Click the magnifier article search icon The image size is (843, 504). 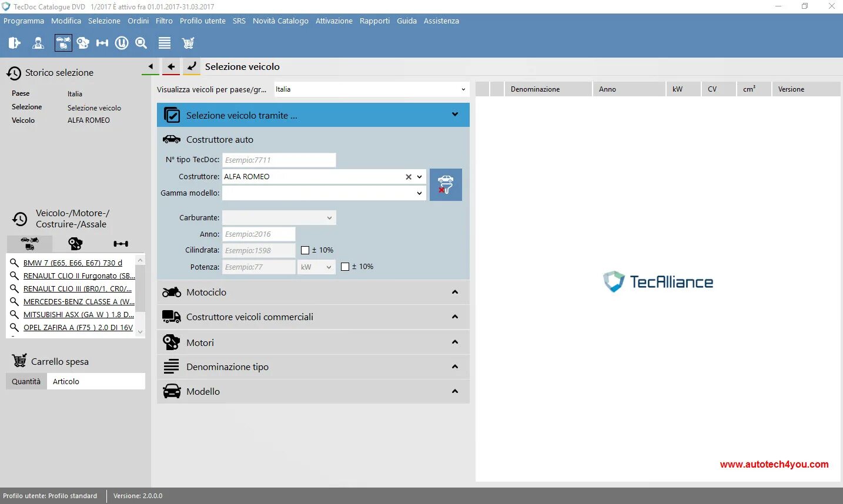click(141, 43)
